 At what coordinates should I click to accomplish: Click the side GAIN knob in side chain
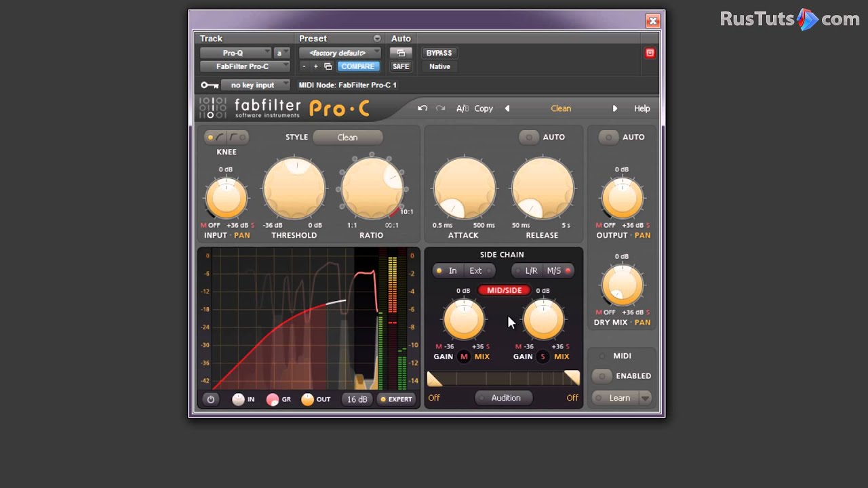pyautogui.click(x=543, y=319)
